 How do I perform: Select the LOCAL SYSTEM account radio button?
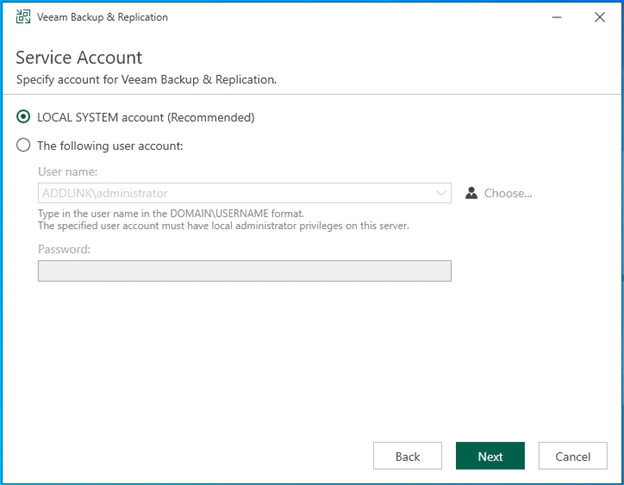click(24, 117)
